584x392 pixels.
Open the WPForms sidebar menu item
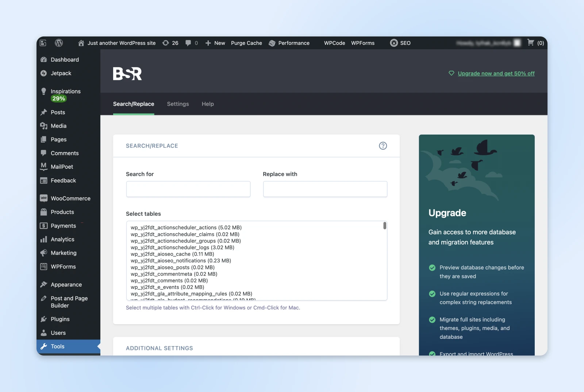coord(68,267)
